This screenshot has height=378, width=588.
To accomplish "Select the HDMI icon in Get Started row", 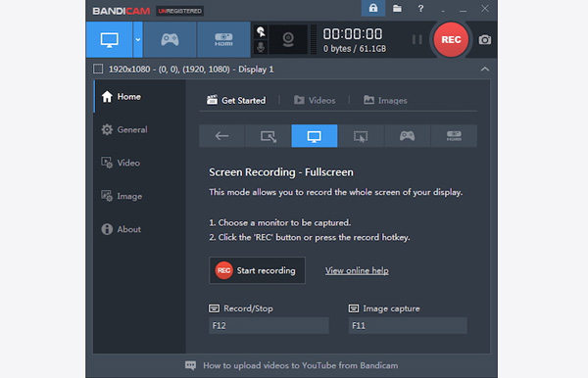I will click(x=454, y=136).
